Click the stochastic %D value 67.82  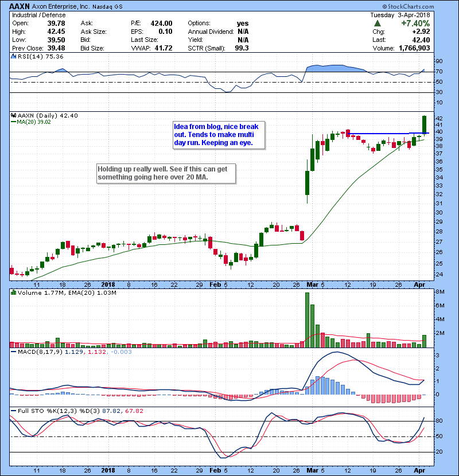[134, 411]
